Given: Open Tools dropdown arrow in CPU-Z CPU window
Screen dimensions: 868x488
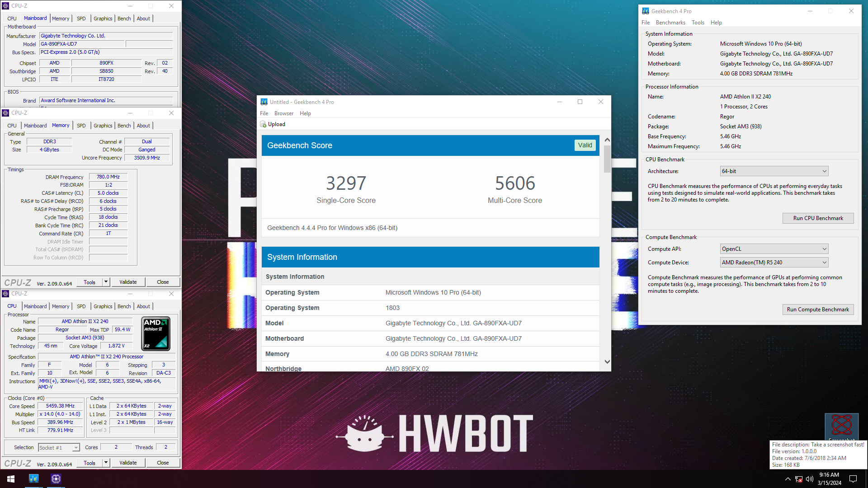Looking at the screenshot, I should 106,463.
